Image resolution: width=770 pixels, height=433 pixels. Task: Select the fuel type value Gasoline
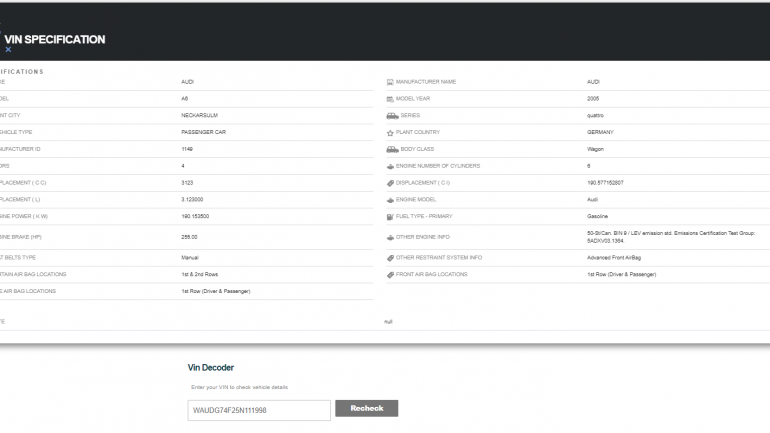coord(597,216)
